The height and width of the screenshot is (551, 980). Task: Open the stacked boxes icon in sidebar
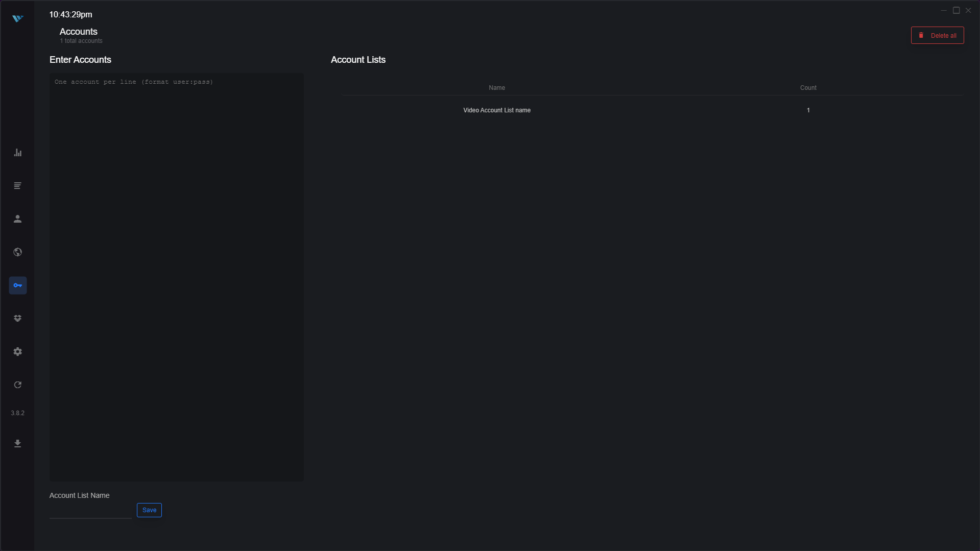(x=18, y=319)
